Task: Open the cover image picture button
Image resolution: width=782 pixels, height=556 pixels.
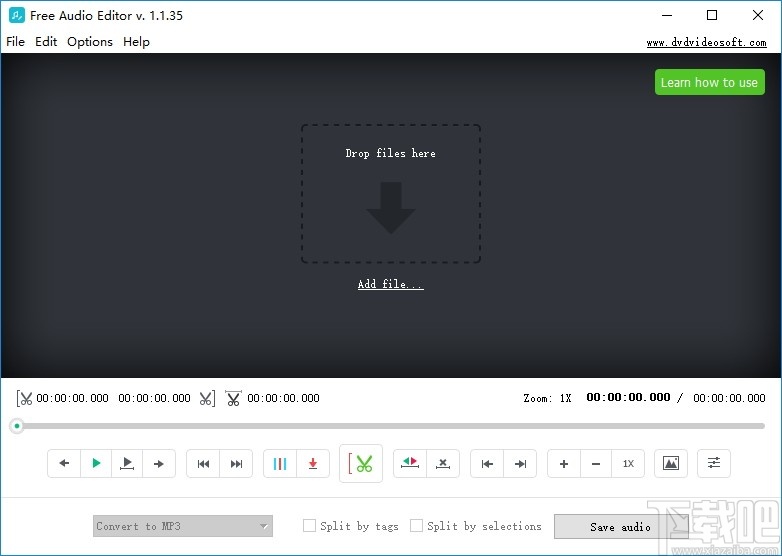Action: pos(671,463)
